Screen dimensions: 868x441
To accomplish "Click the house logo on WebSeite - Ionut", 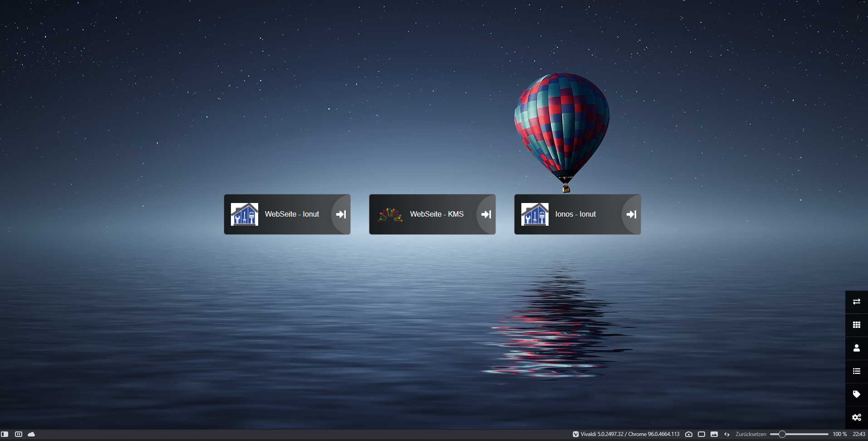I will pos(245,214).
